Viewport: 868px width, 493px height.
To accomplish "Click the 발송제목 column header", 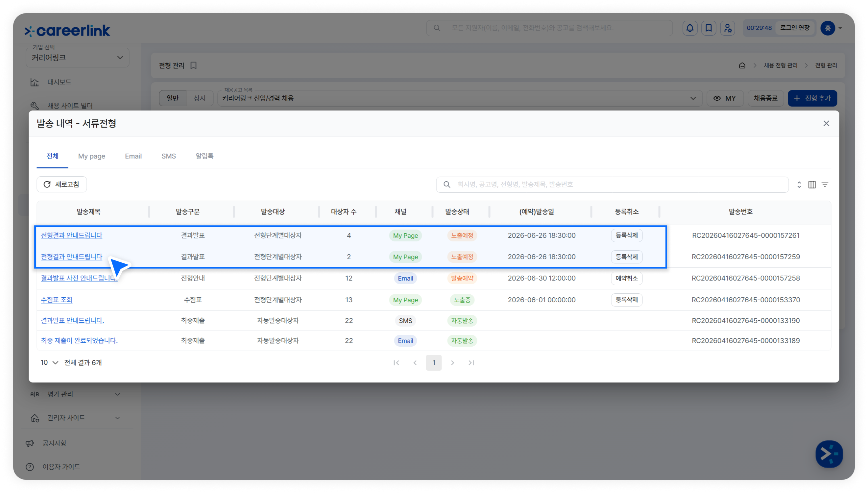I will pyautogui.click(x=88, y=212).
